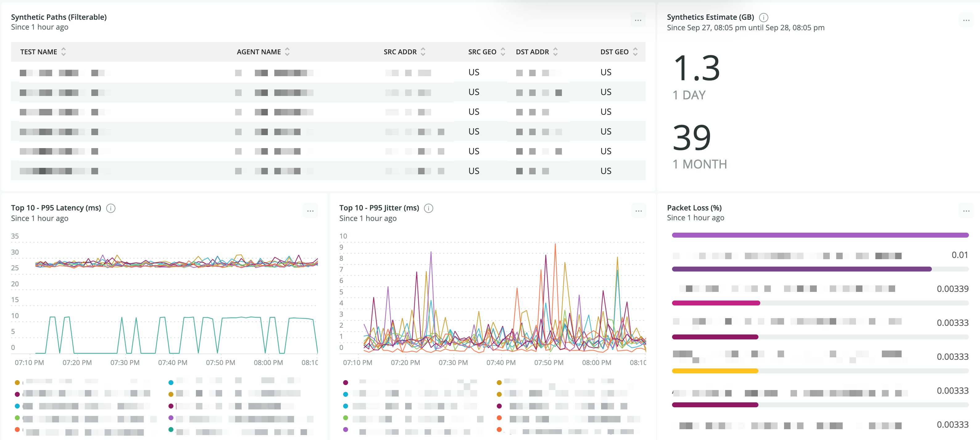Open P95 Jitter chart ellipsis menu
980x440 pixels.
click(638, 211)
